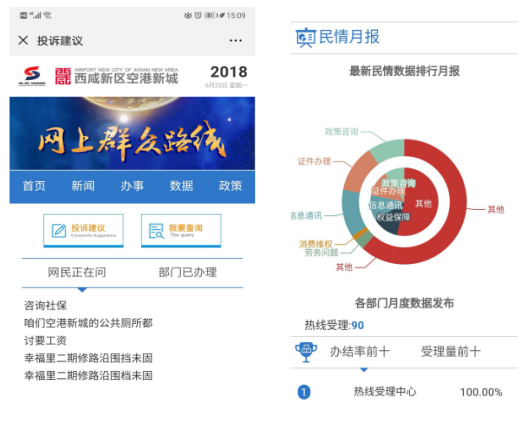Click the trophy icon beside 办结率前十
The height and width of the screenshot is (422, 526).
[x=306, y=352]
